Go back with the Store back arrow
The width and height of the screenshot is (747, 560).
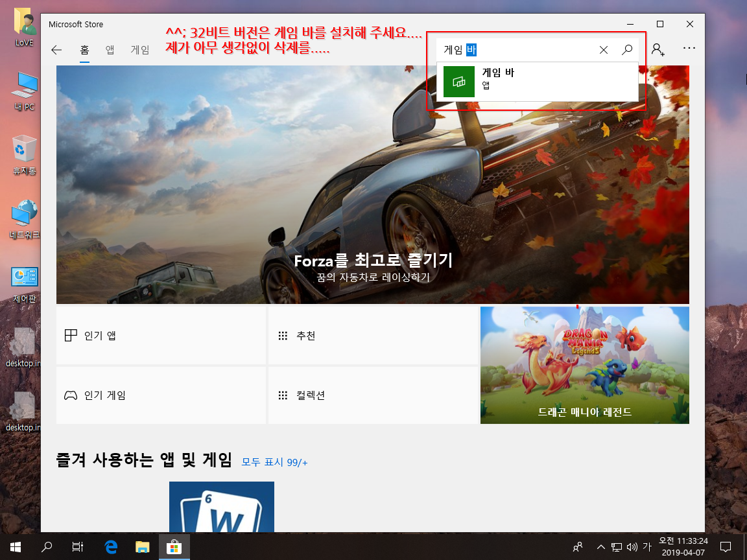pos(56,49)
